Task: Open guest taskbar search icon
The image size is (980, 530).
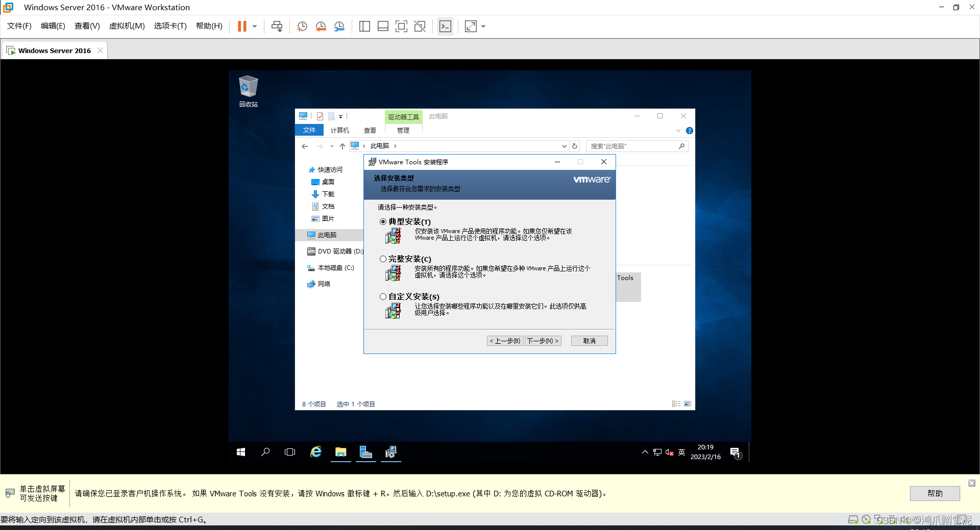Action: coord(265,452)
